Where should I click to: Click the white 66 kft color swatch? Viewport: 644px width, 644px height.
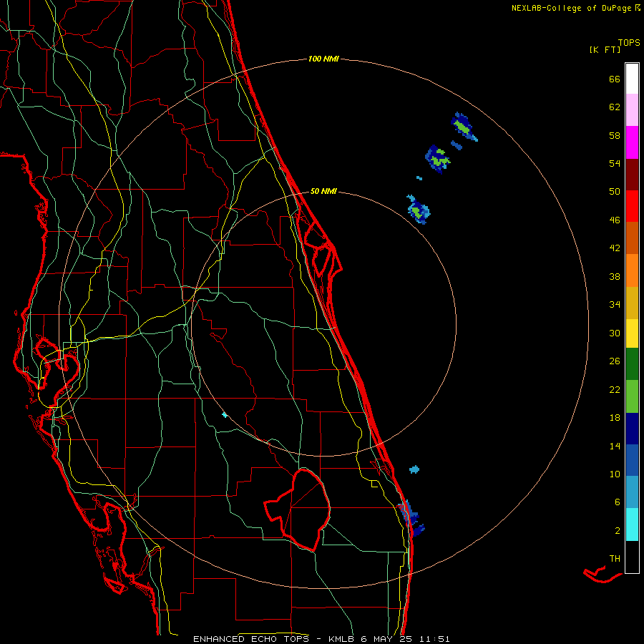632,79
